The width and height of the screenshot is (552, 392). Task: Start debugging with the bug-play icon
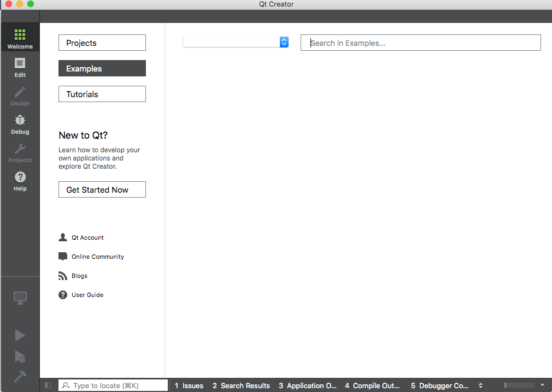(20, 356)
